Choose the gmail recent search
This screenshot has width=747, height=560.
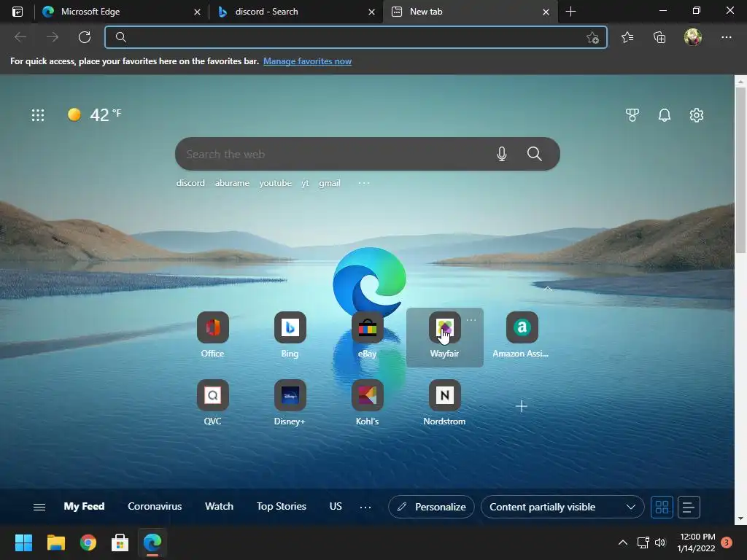330,183
